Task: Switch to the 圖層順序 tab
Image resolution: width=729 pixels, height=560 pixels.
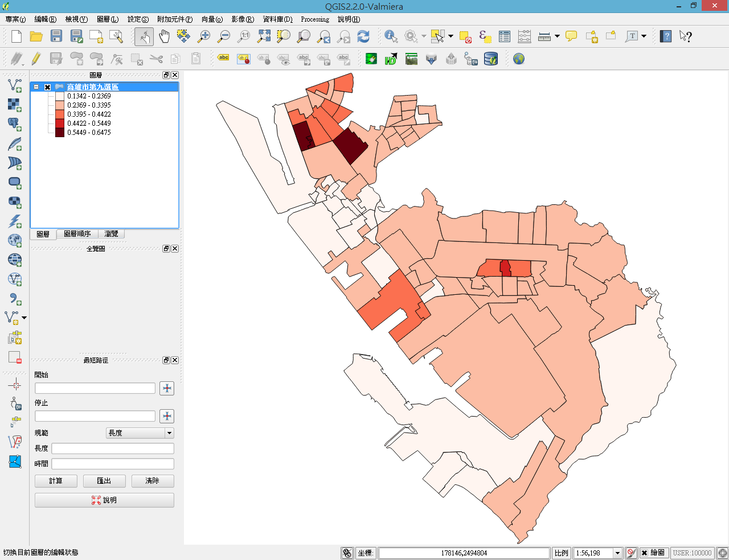Action: click(77, 234)
